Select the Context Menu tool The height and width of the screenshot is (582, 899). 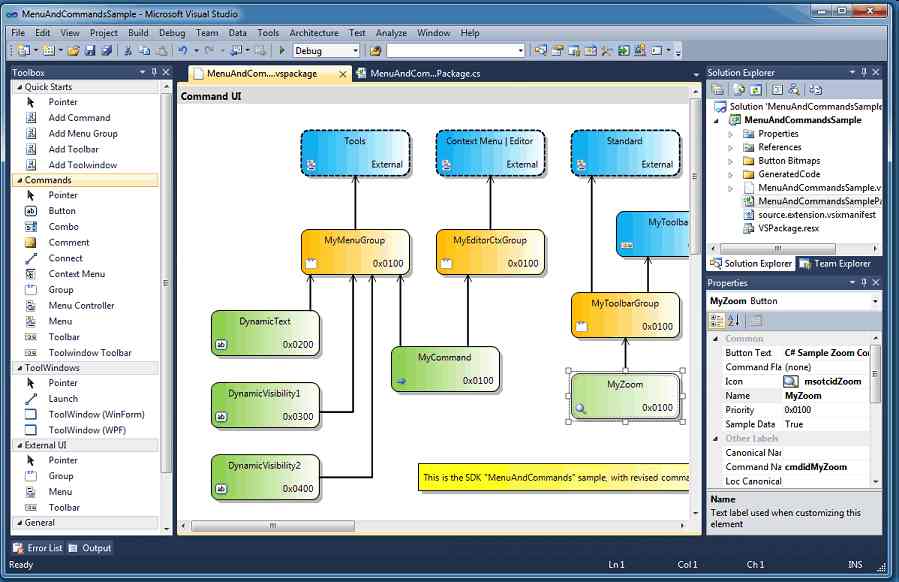[x=76, y=274]
